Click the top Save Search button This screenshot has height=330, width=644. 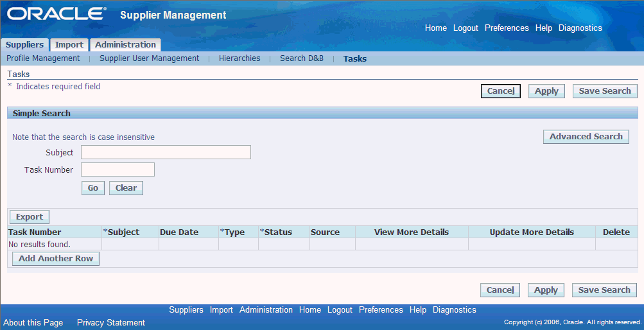(x=605, y=91)
